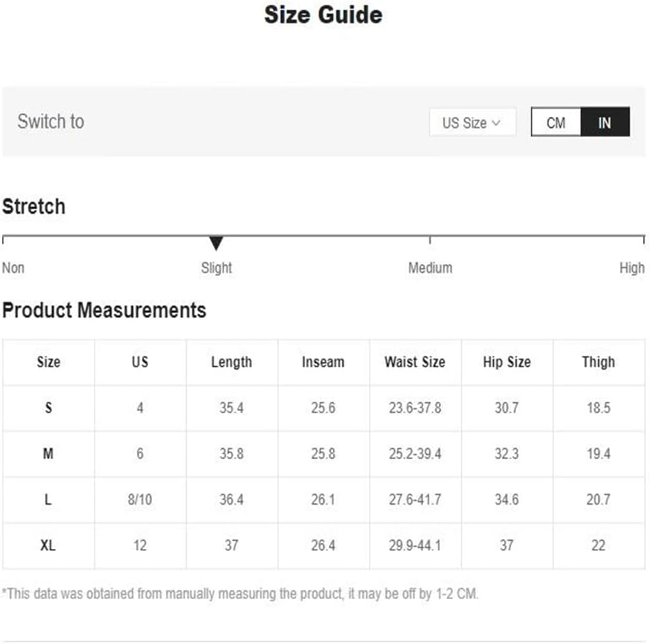Click the Hip Size column header

pos(507,362)
